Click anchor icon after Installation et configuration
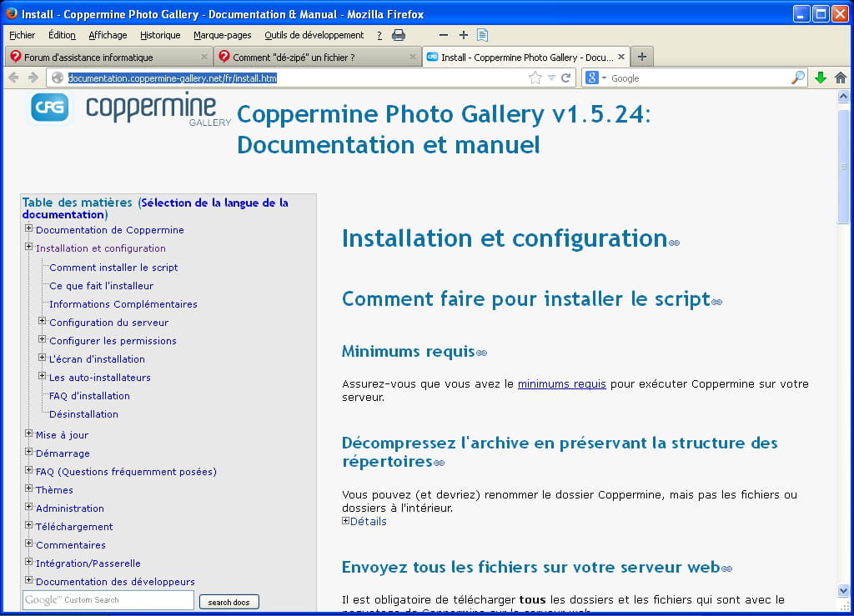Viewport: 854px width, 616px height. [x=674, y=243]
